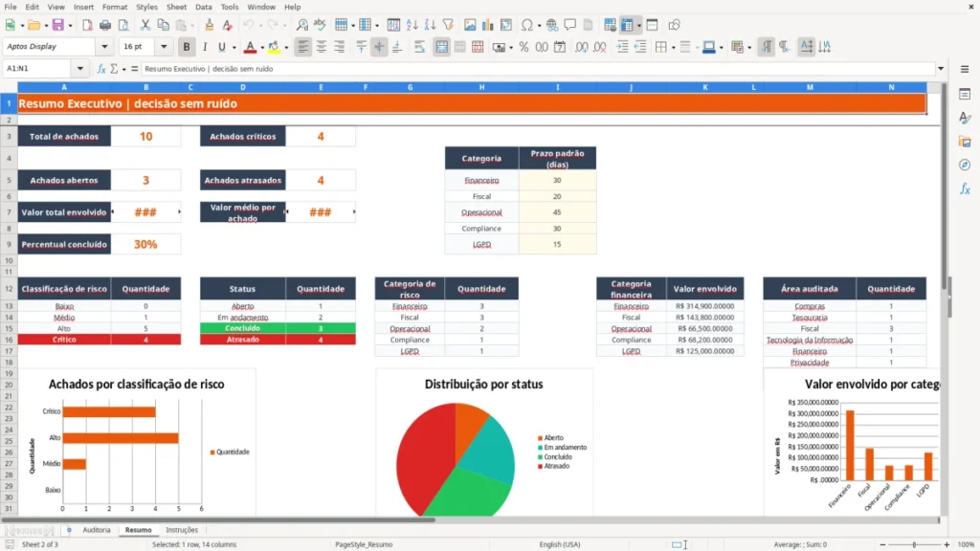Open the Format menu
The height and width of the screenshot is (551, 980).
[115, 7]
